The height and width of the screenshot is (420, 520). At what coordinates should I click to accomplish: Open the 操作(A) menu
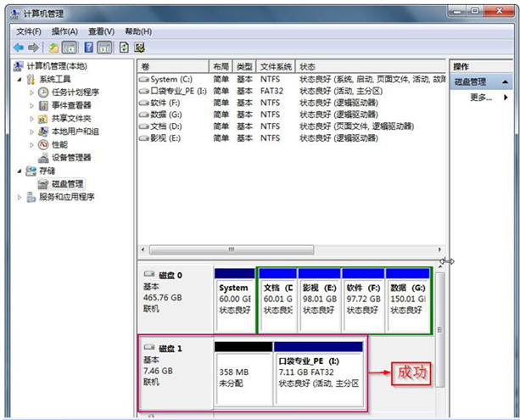point(67,31)
